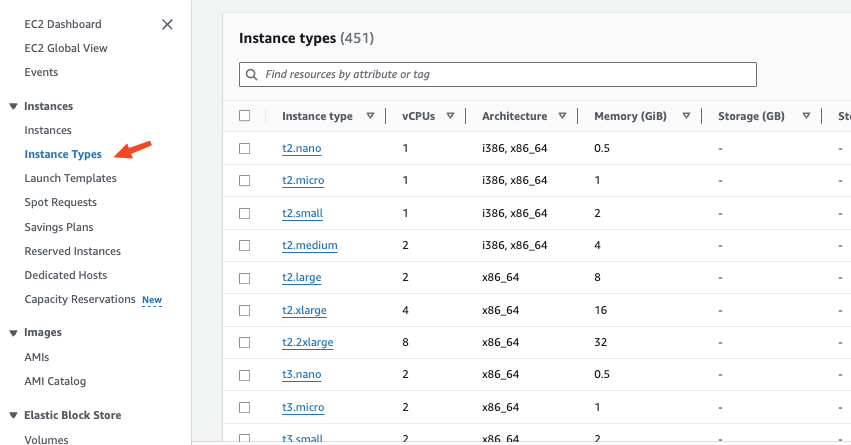Click the t2.xlarge memory value 16
Screen dimensions: 851x445
(600, 310)
